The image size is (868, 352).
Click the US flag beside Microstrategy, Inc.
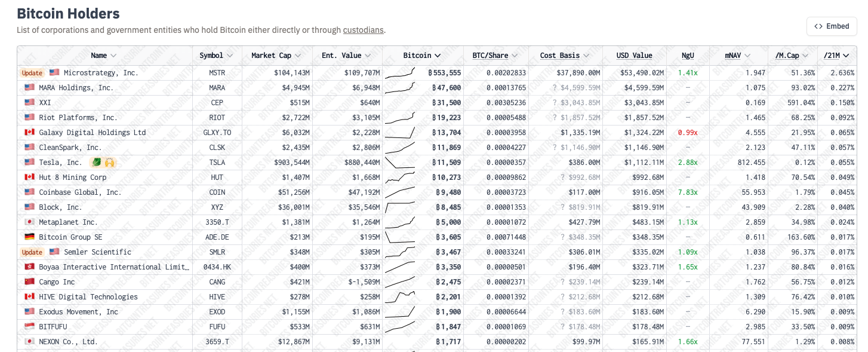tap(54, 73)
